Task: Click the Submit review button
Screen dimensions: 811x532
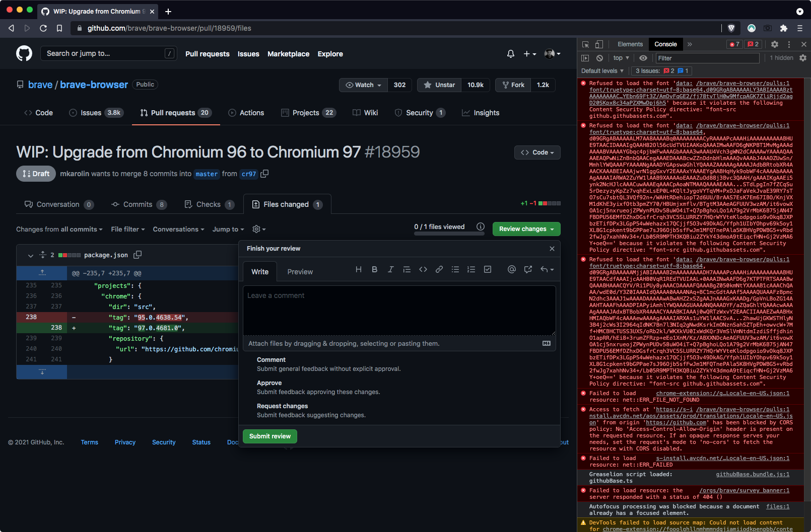Action: pyautogui.click(x=270, y=436)
